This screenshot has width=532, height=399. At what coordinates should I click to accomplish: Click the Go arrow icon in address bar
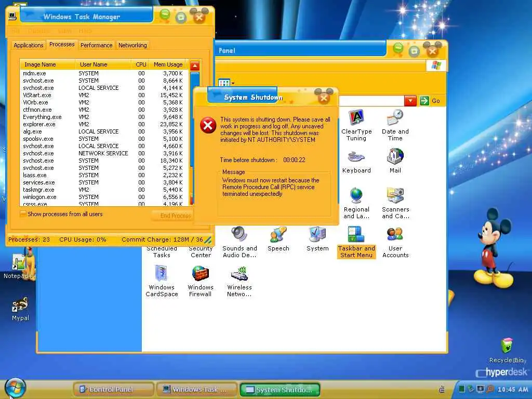(424, 101)
